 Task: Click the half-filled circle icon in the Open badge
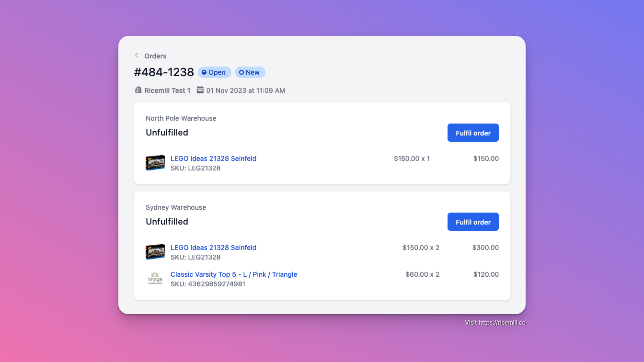click(x=204, y=72)
